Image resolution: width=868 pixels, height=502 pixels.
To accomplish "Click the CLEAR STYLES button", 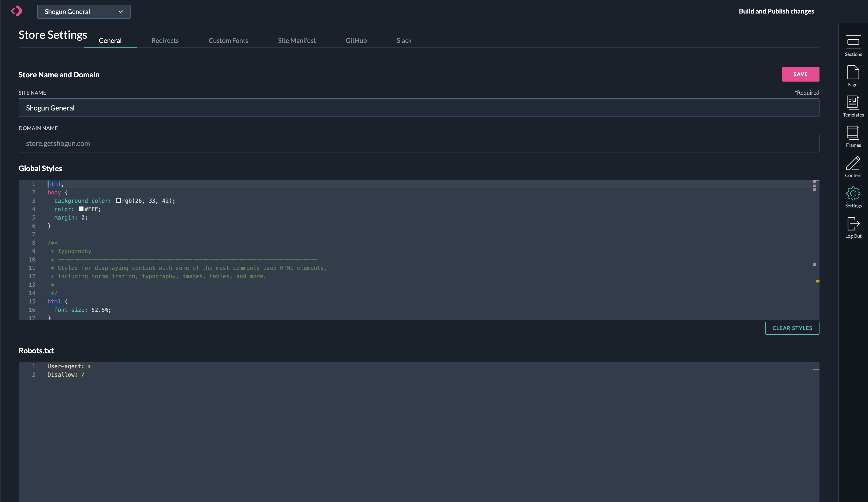I will click(792, 328).
